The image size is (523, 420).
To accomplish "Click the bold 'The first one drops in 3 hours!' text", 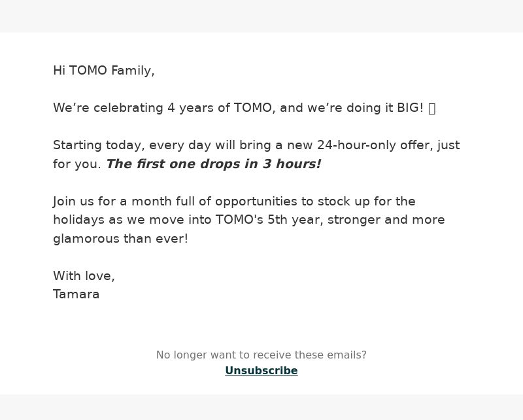I will click(214, 164).
